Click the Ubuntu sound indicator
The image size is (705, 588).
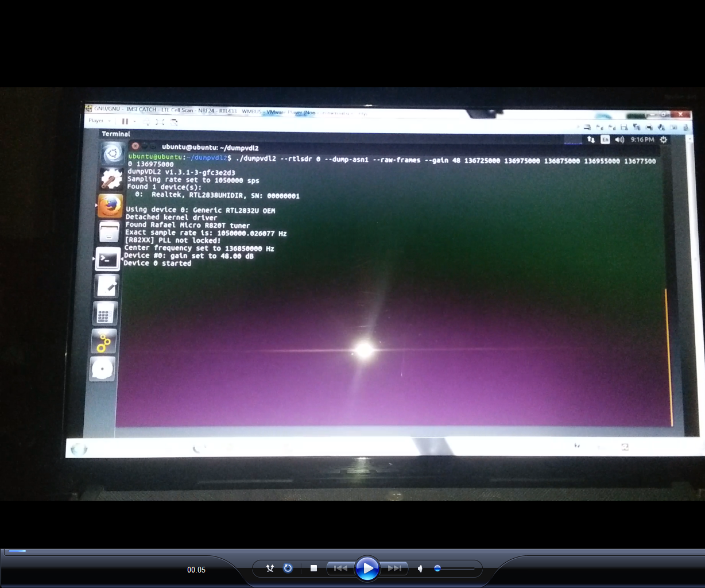click(x=619, y=140)
